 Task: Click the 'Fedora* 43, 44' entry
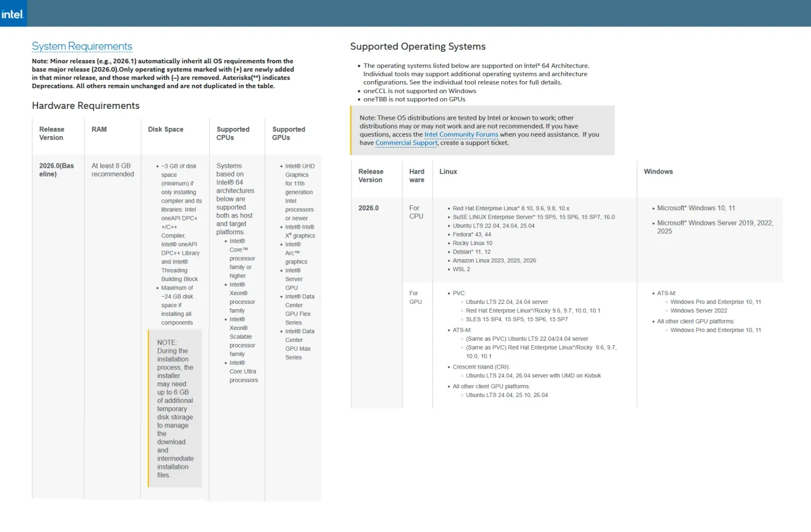[x=471, y=235]
